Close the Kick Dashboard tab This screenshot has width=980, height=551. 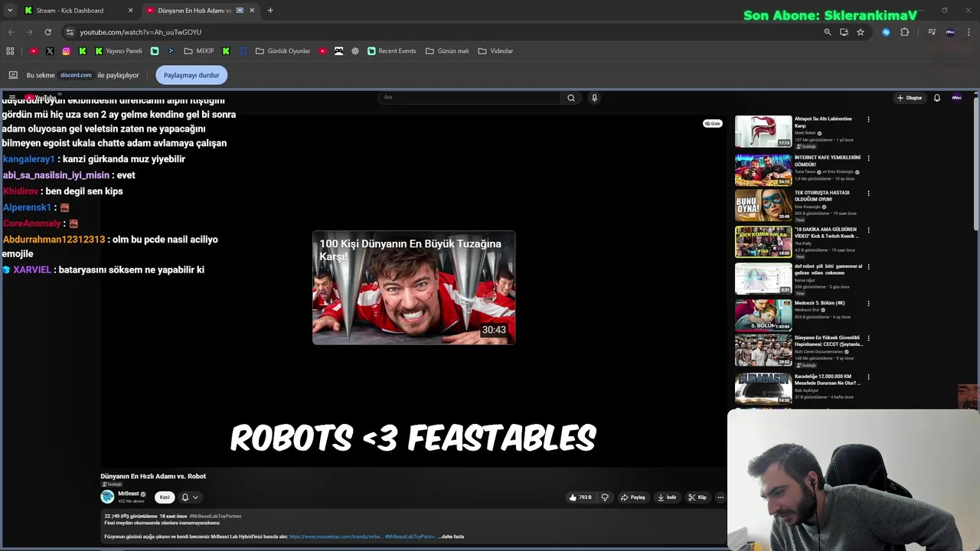[x=130, y=11]
